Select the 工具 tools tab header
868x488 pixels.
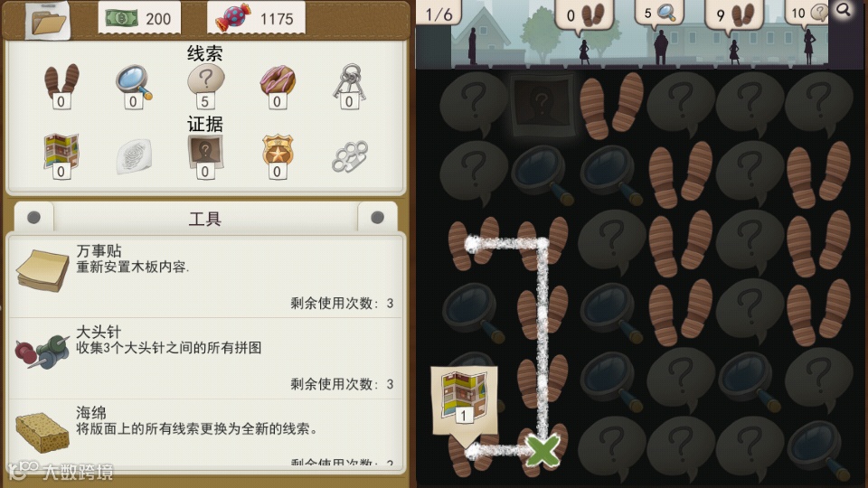205,219
